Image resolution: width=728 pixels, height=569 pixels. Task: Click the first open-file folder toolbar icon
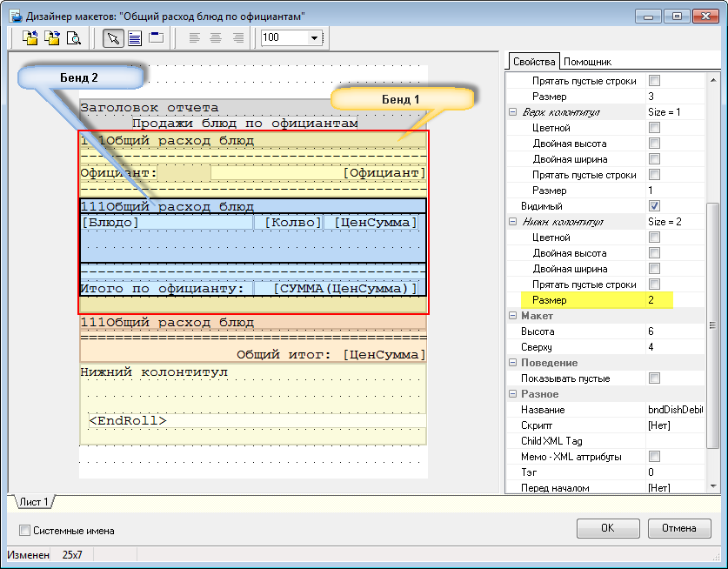(30, 37)
